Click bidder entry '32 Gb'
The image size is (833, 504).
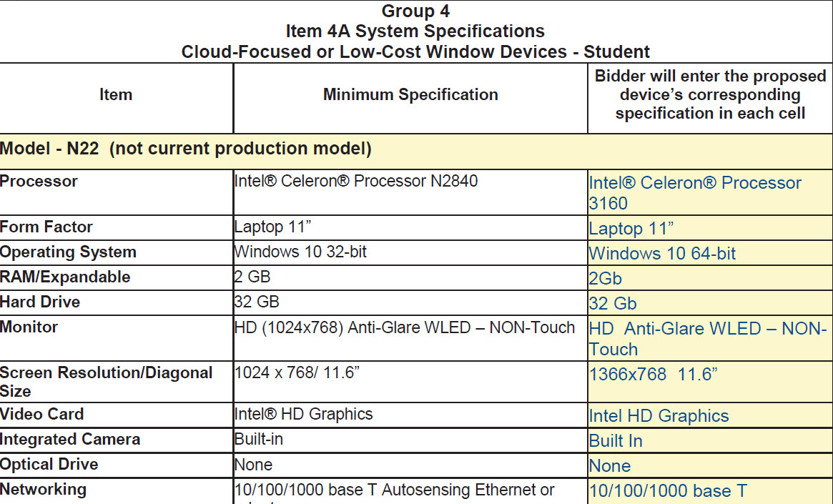613,303
